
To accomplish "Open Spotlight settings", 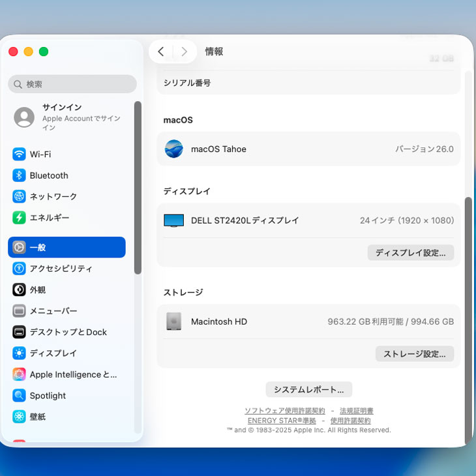I will click(x=48, y=396).
